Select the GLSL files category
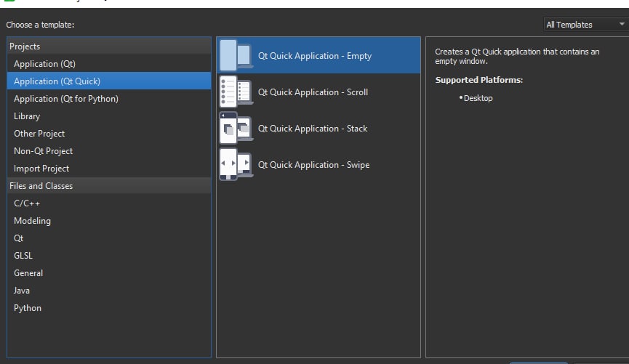This screenshot has width=629, height=364. click(x=108, y=256)
